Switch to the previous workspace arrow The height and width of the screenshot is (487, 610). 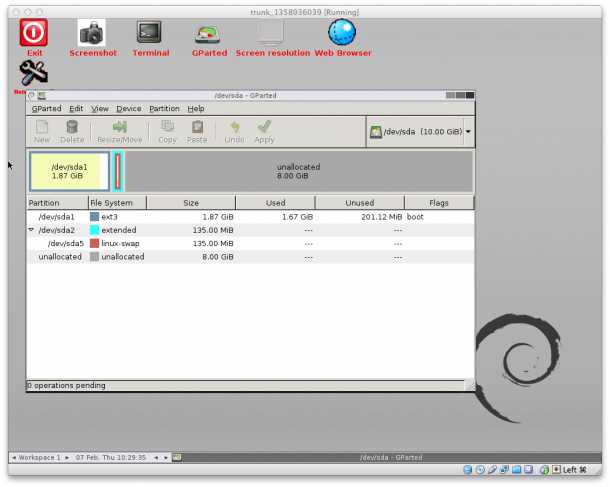coord(14,457)
